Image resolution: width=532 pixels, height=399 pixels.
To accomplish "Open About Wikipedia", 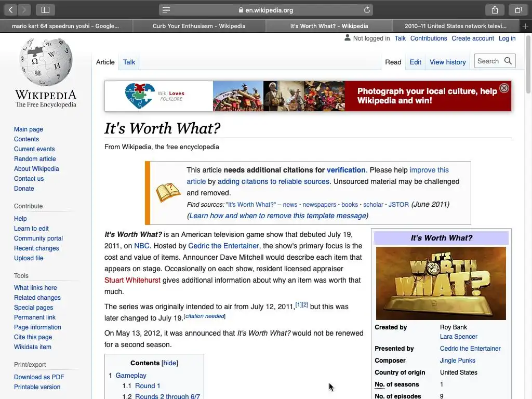I will pyautogui.click(x=36, y=169).
